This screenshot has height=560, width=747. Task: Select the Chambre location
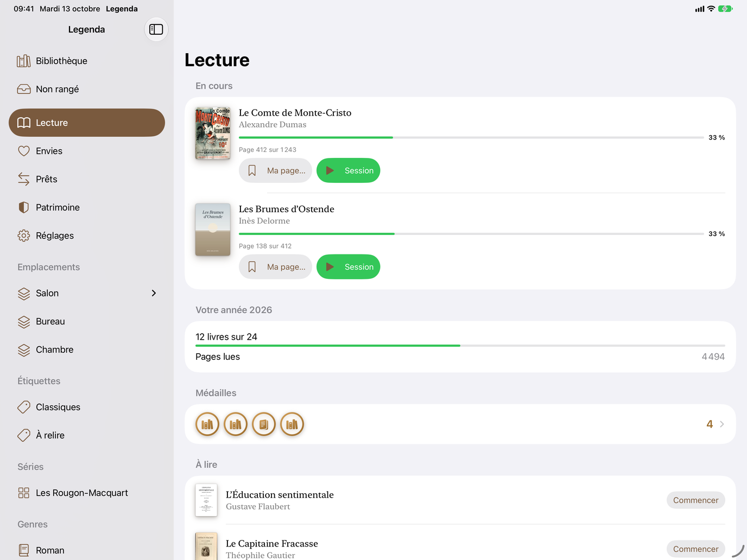[x=87, y=349]
